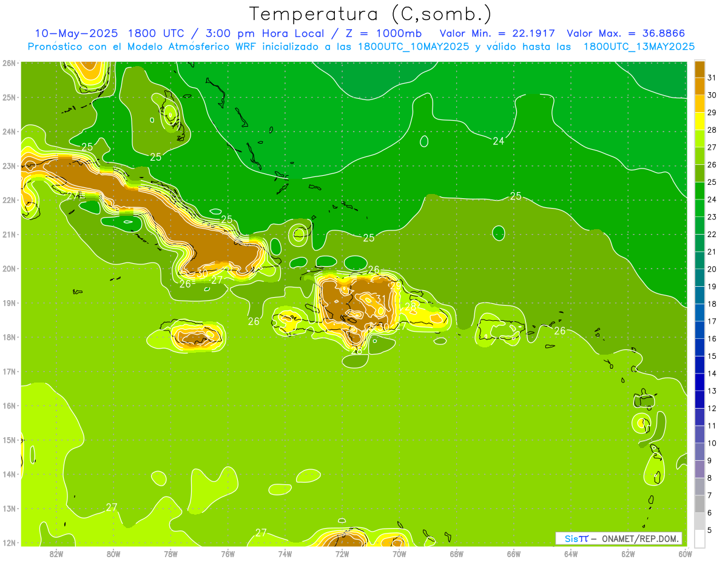728x562 pixels.
Task: Pick the yellow legend swatch between 28 and 29
Action: pos(699,121)
